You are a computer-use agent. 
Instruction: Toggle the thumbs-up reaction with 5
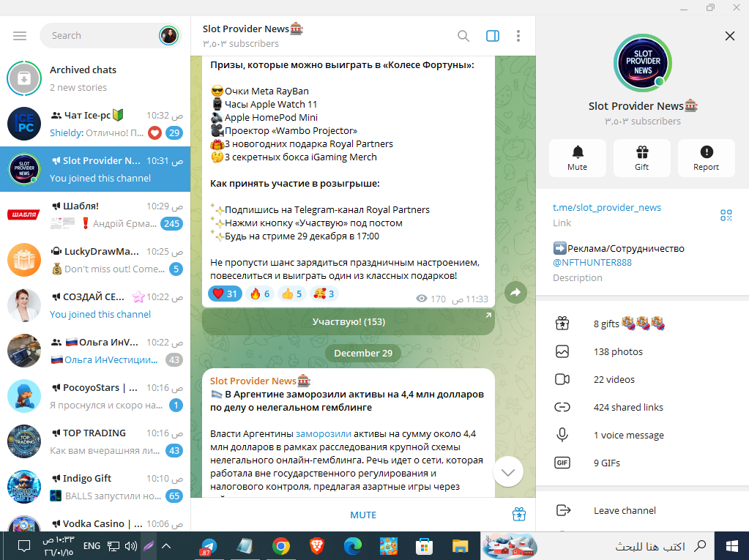292,294
